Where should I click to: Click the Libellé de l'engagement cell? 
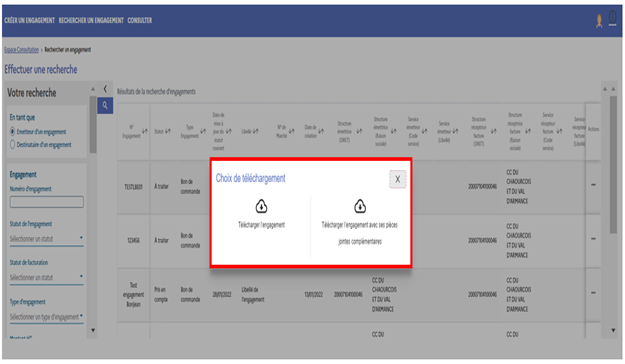(253, 295)
